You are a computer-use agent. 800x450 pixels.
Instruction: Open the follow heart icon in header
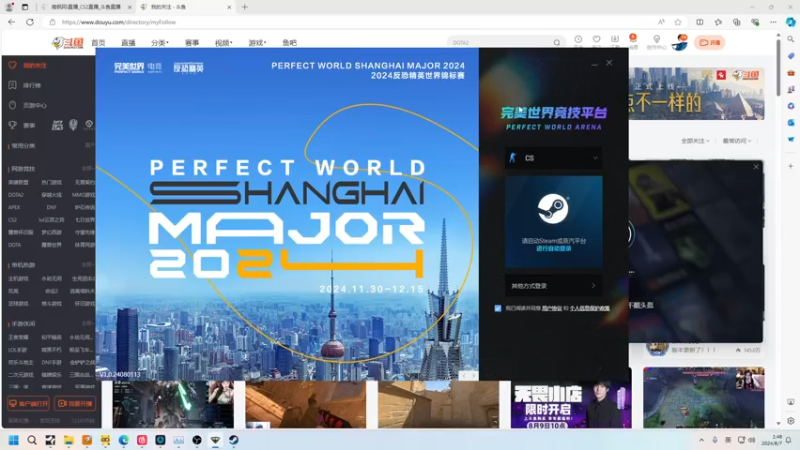click(596, 41)
